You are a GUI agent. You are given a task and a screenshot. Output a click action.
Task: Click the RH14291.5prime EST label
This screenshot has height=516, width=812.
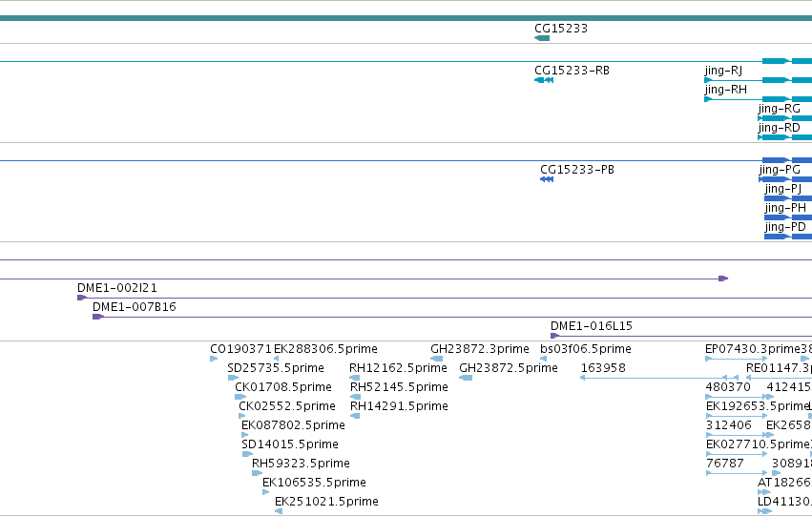(x=399, y=406)
